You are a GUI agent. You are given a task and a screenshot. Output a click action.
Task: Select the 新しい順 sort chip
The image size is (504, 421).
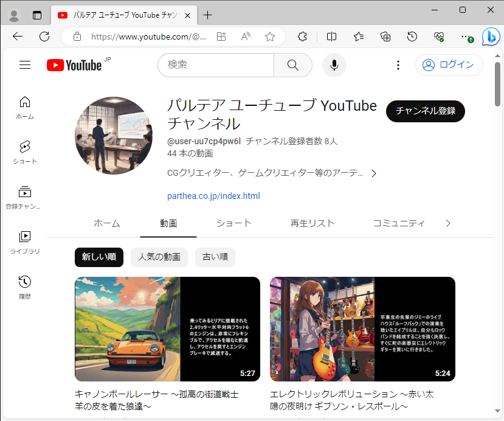(99, 257)
